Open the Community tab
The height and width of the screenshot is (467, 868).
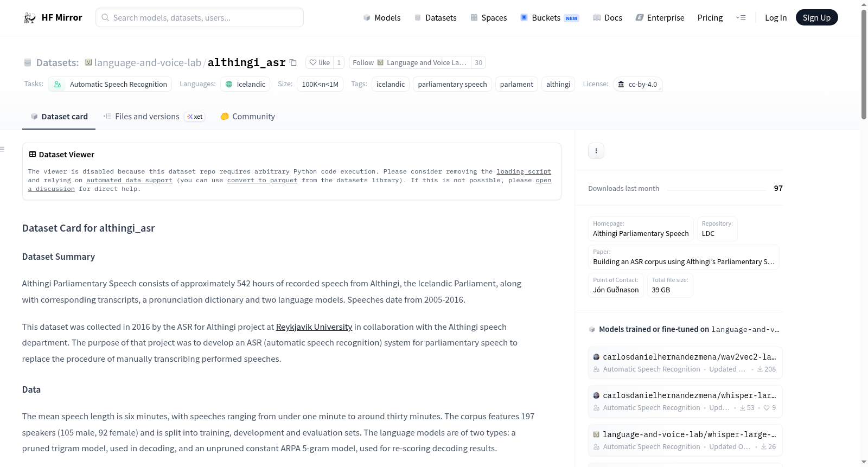247,117
